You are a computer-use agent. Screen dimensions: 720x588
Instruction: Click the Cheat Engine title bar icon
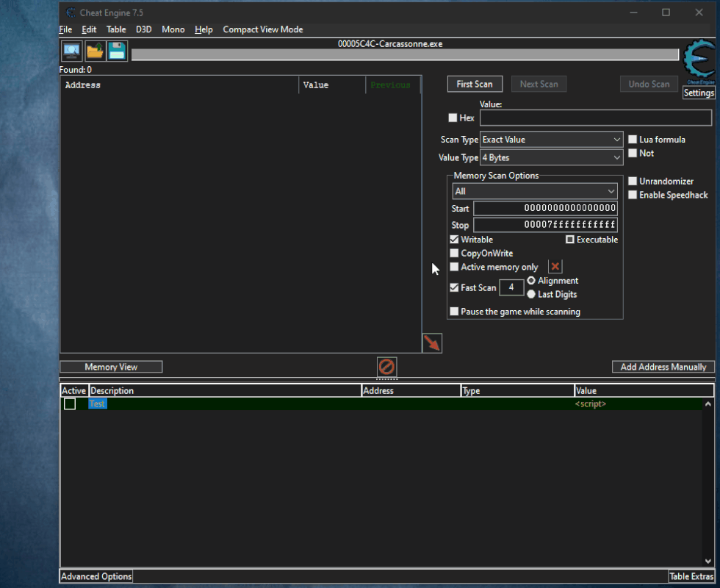coord(71,12)
